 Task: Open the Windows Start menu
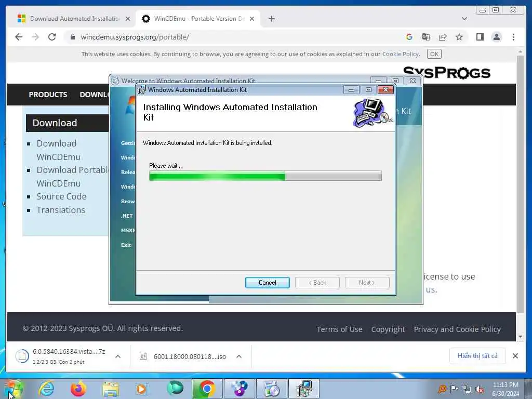point(13,389)
